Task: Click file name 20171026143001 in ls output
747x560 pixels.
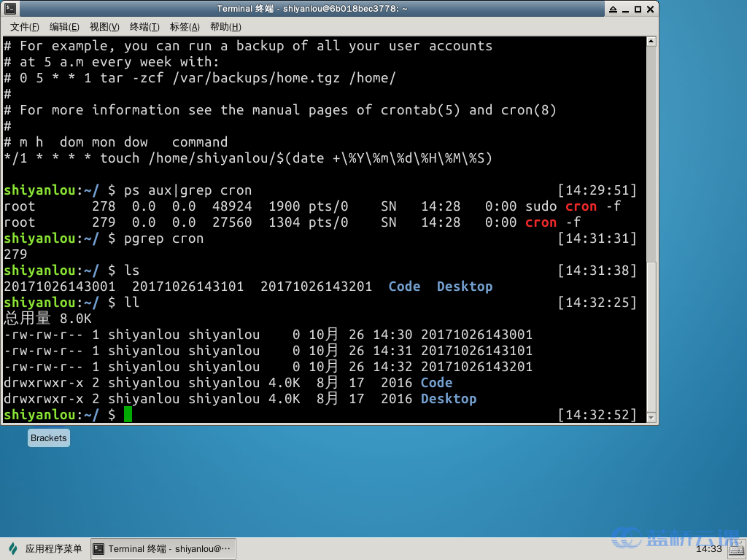Action: coord(60,287)
